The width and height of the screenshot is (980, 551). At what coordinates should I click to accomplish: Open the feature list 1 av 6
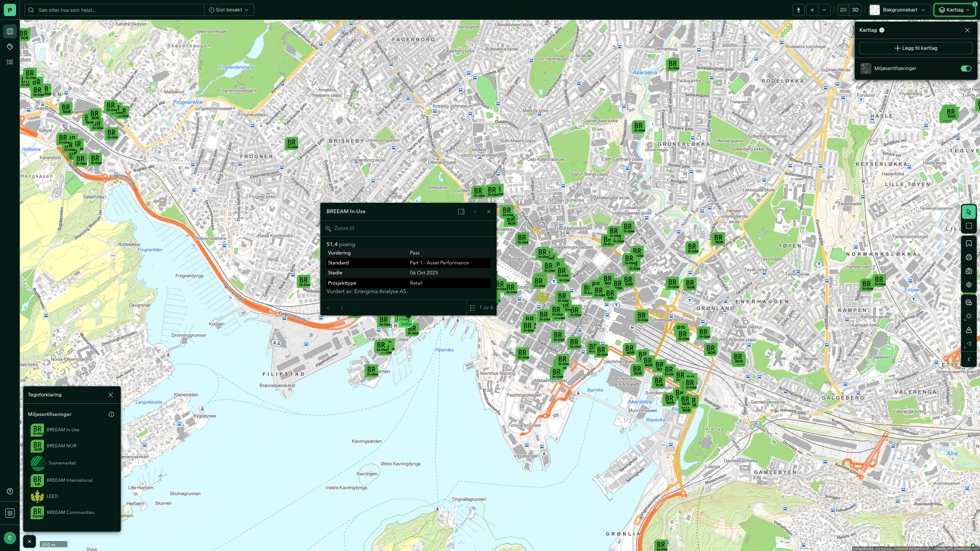pyautogui.click(x=481, y=308)
